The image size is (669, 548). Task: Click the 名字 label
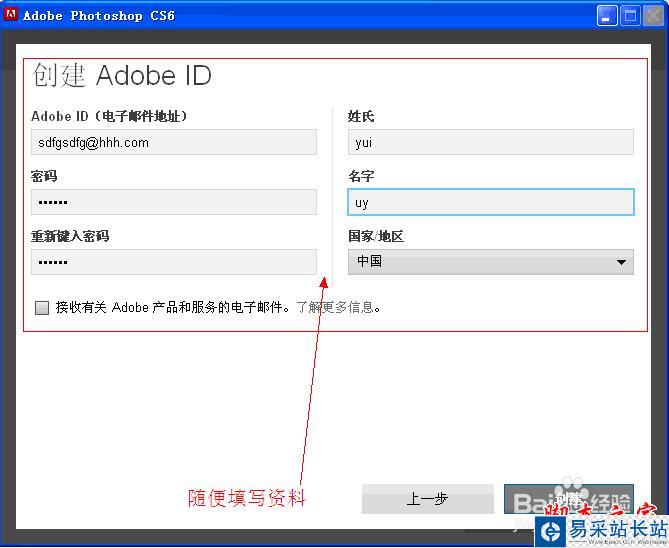click(361, 176)
